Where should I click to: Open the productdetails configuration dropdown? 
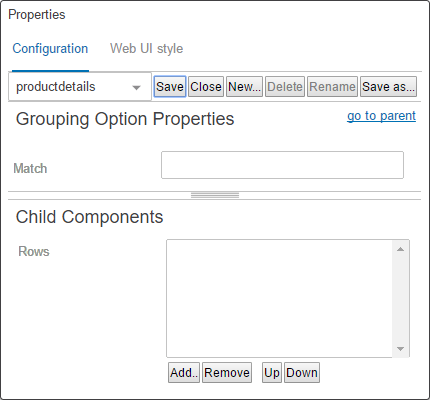(x=80, y=87)
